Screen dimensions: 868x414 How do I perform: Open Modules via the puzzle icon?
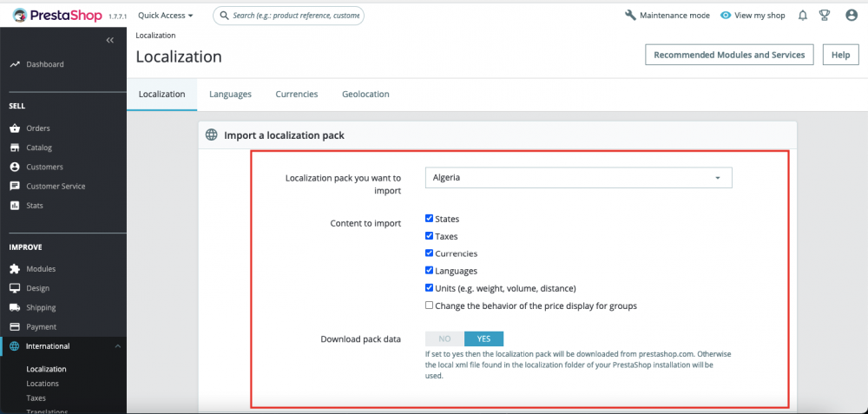click(15, 269)
